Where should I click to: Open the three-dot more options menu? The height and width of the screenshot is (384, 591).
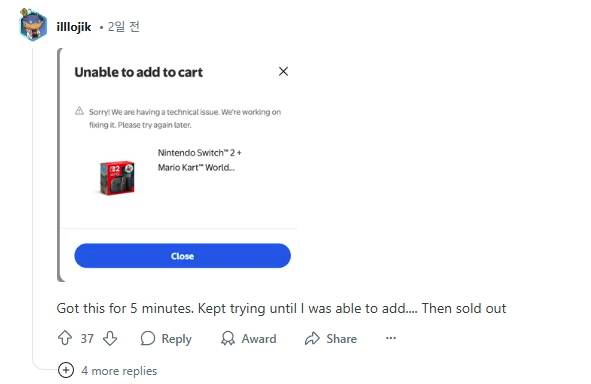[x=391, y=338]
